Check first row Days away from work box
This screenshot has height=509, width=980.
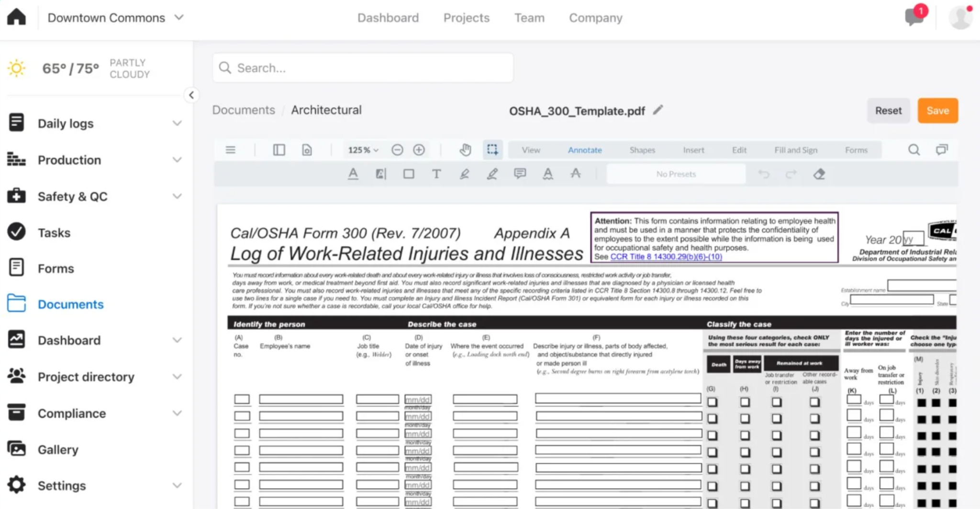click(x=745, y=402)
